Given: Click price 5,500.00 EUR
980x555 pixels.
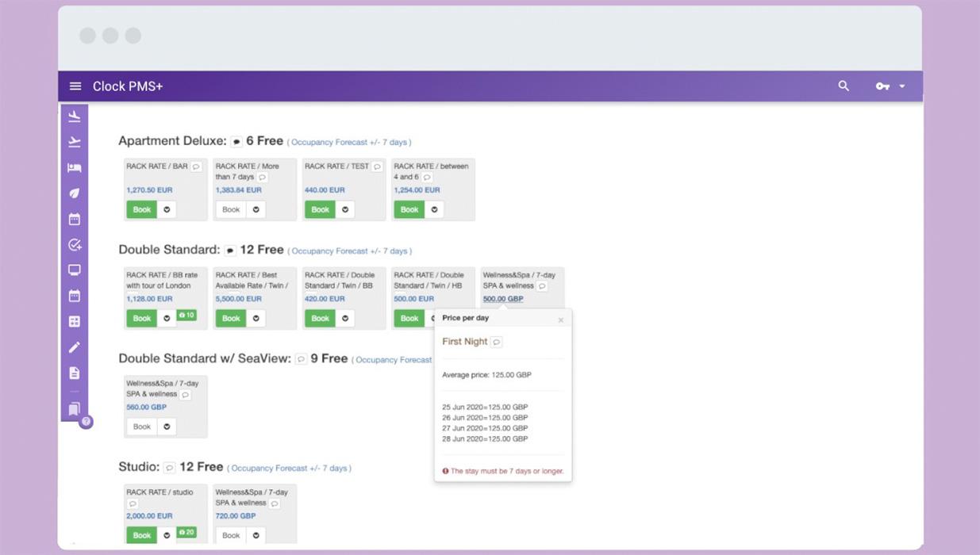Looking at the screenshot, I should pos(238,299).
